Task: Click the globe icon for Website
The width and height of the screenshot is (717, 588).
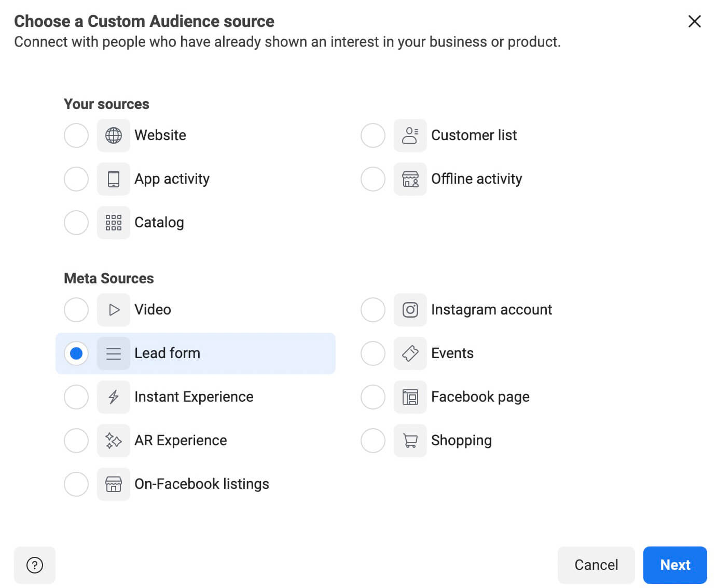Action: click(x=113, y=135)
